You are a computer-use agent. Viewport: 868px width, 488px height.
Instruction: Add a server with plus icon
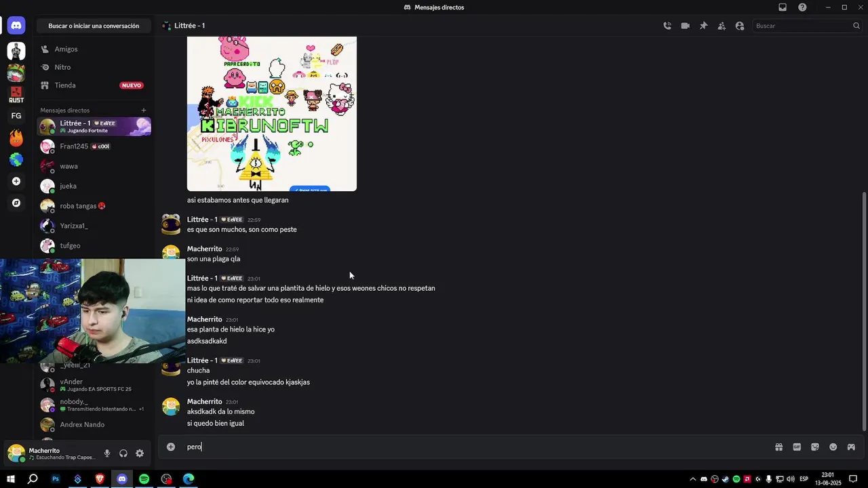16,181
